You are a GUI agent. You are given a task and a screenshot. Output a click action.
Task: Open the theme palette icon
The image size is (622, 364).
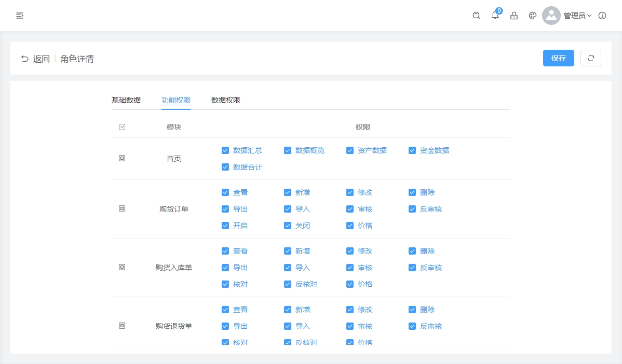point(532,16)
